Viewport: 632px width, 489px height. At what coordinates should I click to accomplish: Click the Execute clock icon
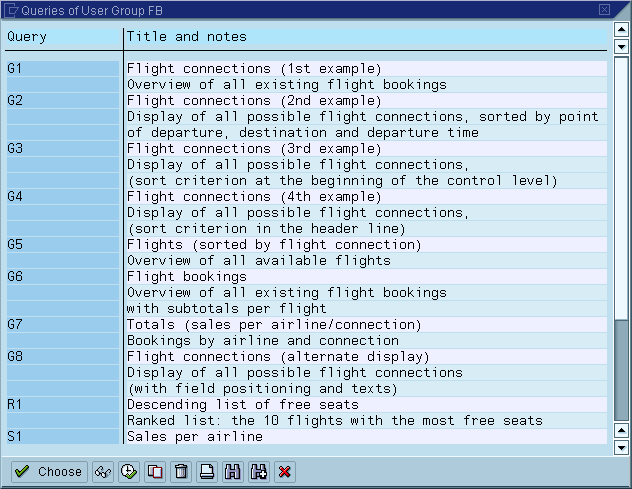pyautogui.click(x=129, y=471)
